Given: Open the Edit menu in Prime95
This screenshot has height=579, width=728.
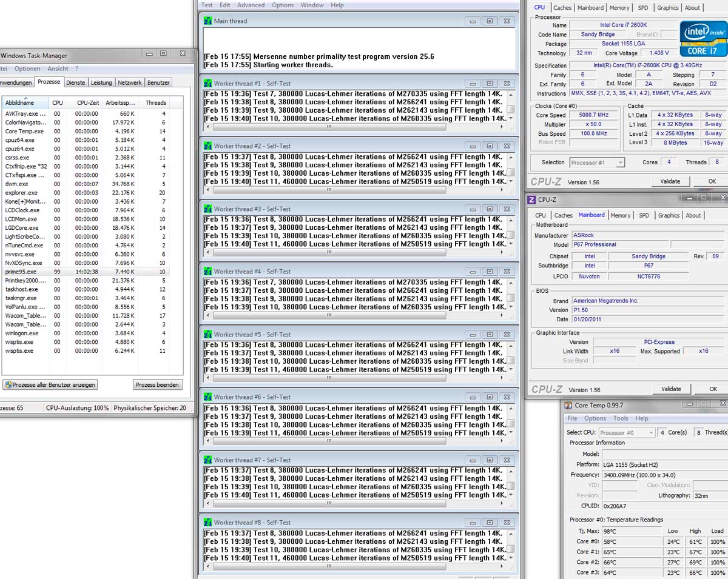Looking at the screenshot, I should click(225, 5).
